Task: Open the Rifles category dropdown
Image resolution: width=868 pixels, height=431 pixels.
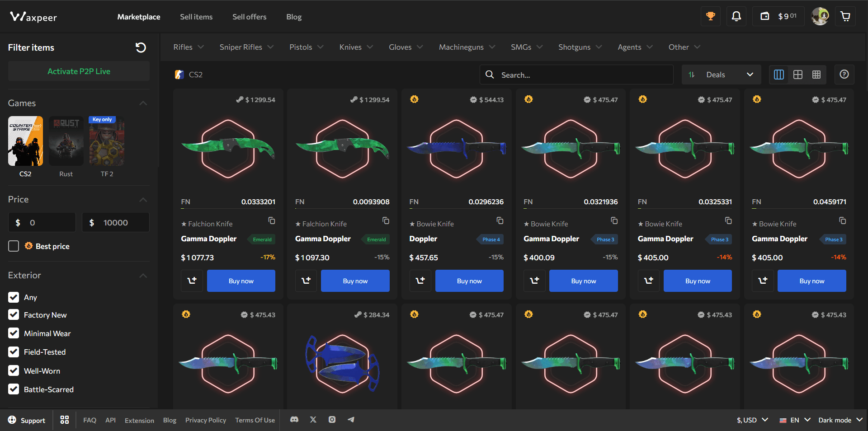Action: coord(189,47)
